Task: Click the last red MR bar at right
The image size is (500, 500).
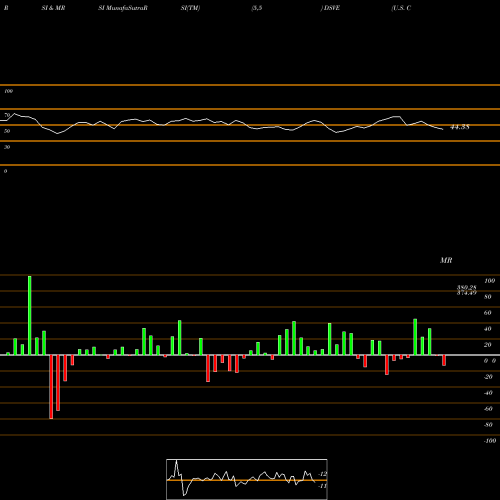Action: tap(444, 360)
